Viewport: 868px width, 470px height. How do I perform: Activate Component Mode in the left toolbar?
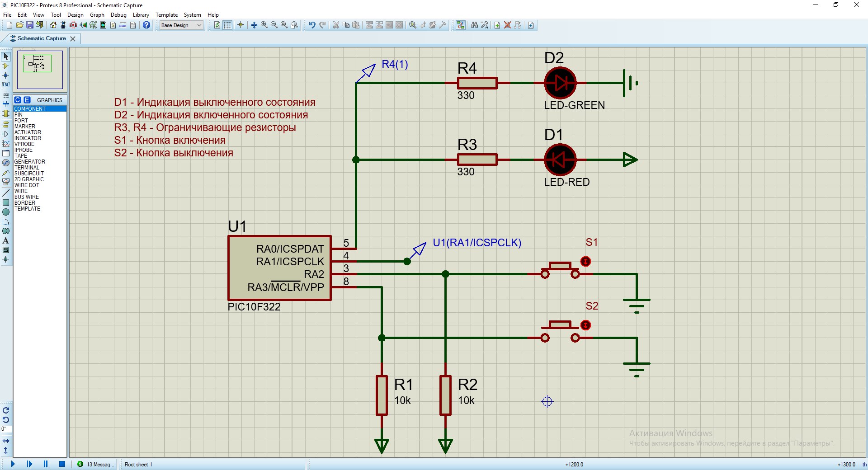[6, 66]
